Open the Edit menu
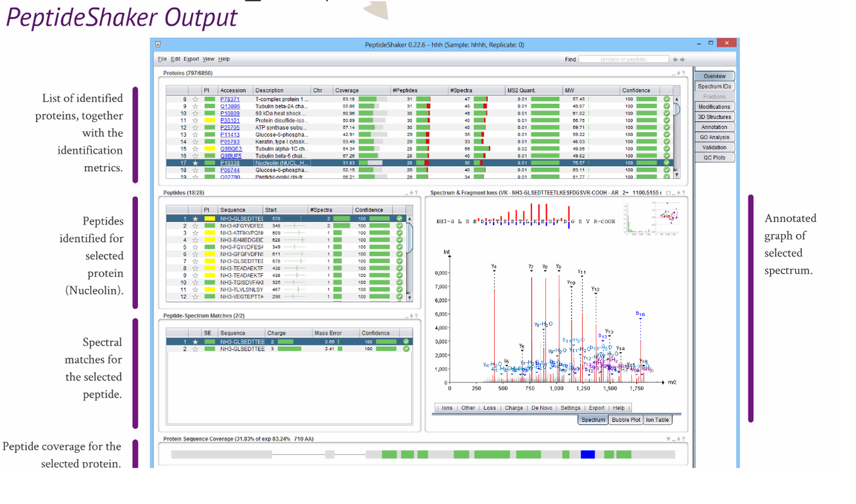The width and height of the screenshot is (856, 504). tap(175, 59)
